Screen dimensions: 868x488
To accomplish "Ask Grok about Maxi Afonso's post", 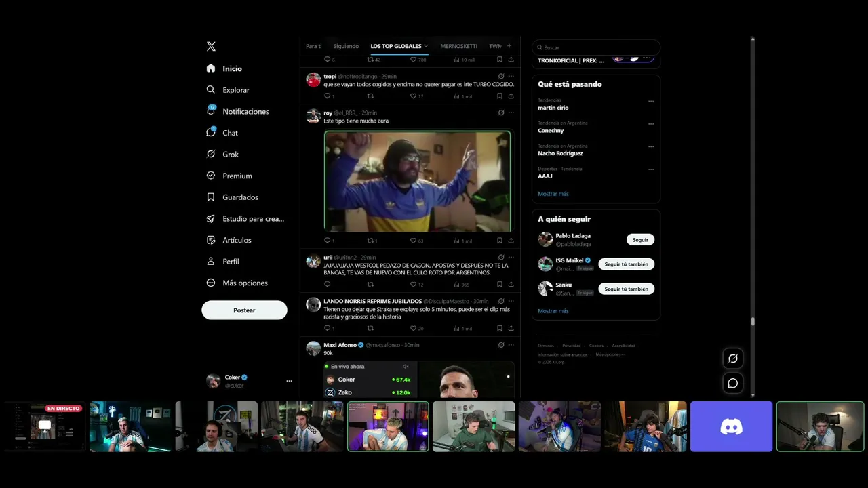I will point(501,345).
